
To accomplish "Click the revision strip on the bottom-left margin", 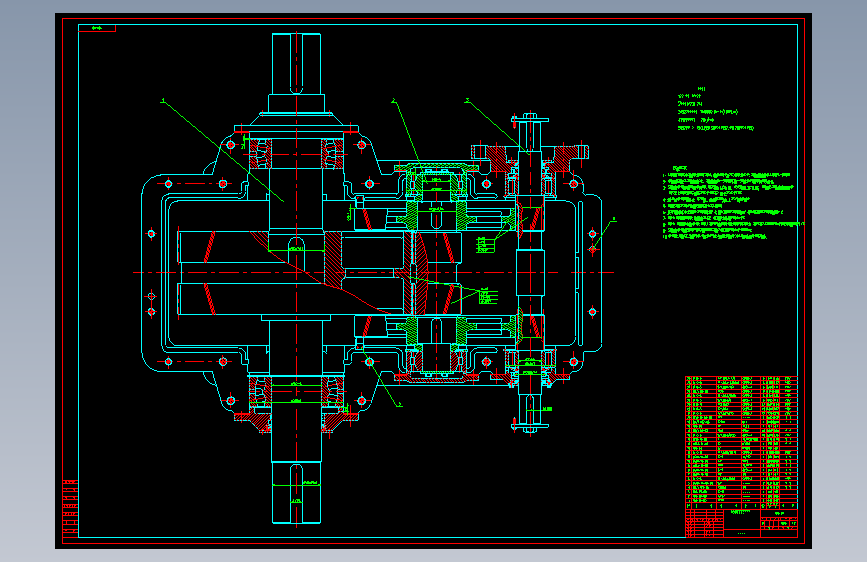I will click(70, 511).
